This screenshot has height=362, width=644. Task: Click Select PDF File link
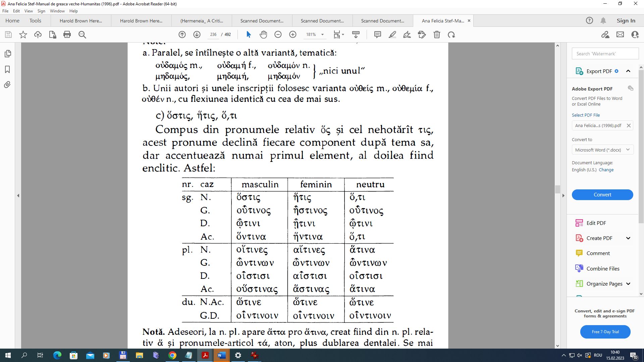(586, 115)
